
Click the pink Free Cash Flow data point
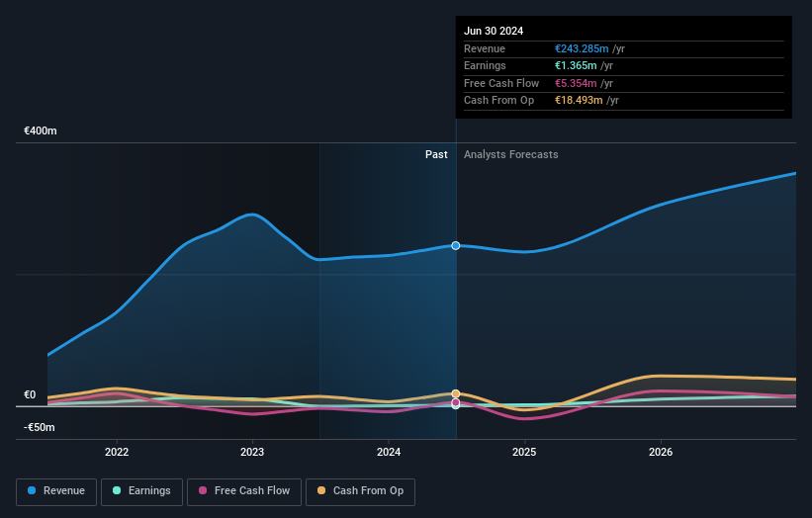456,402
